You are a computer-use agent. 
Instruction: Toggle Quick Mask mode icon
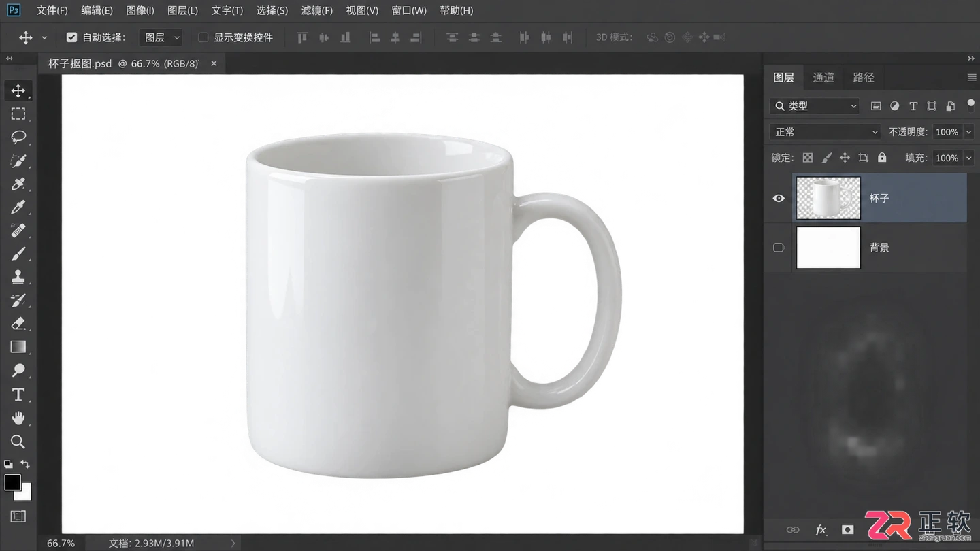[x=18, y=516]
